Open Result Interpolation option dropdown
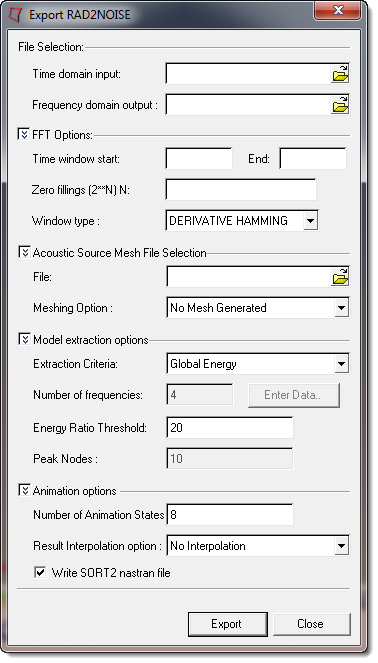 [342, 546]
